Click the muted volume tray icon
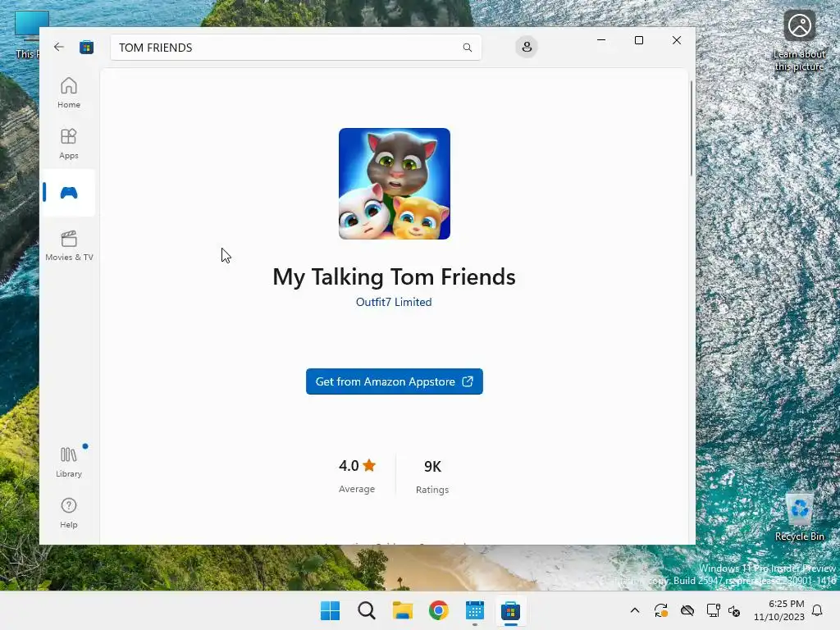This screenshot has width=840, height=630. [734, 610]
